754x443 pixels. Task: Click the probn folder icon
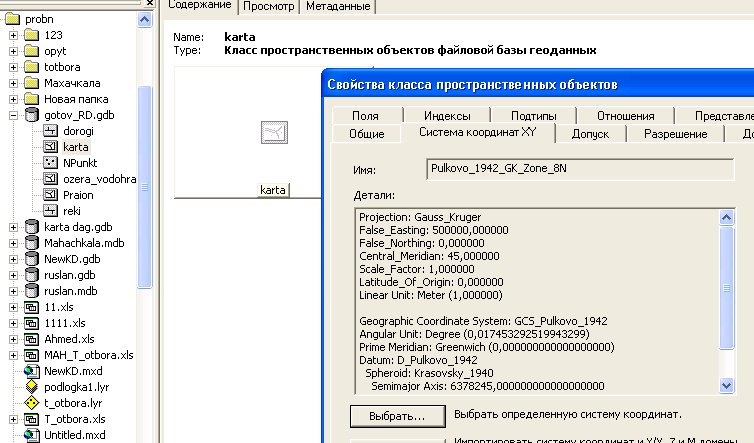(12, 19)
